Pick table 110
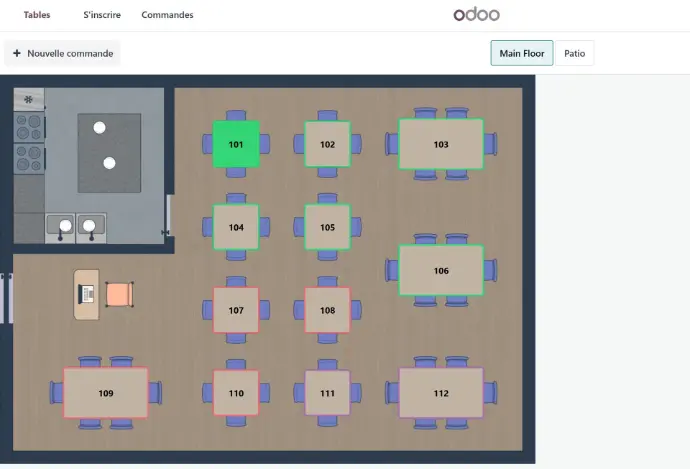The width and height of the screenshot is (690, 469). [236, 393]
